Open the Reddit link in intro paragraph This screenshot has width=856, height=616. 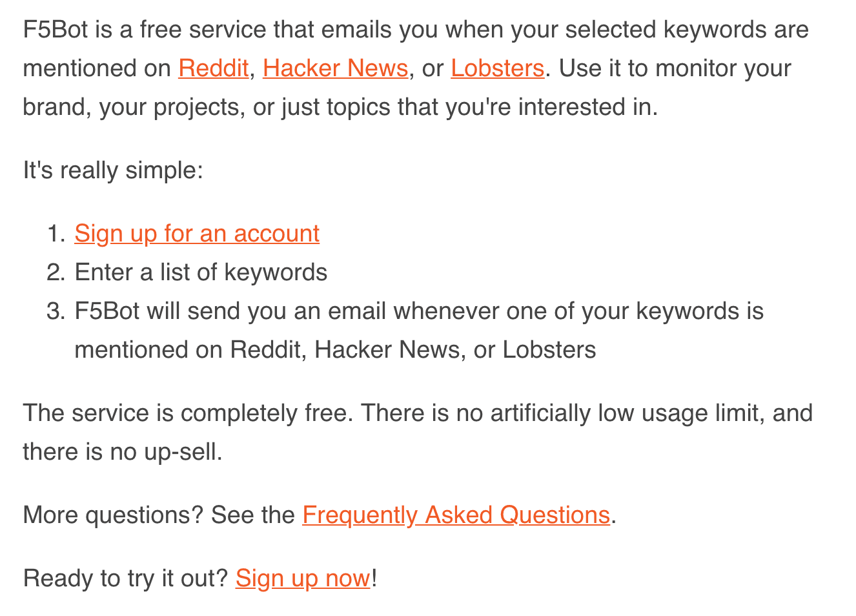pos(213,68)
